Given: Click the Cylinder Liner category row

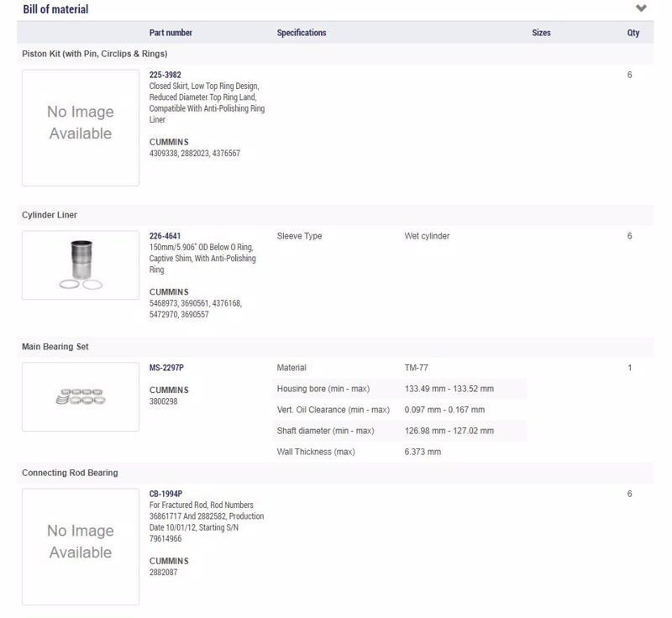Looking at the screenshot, I should [x=335, y=215].
